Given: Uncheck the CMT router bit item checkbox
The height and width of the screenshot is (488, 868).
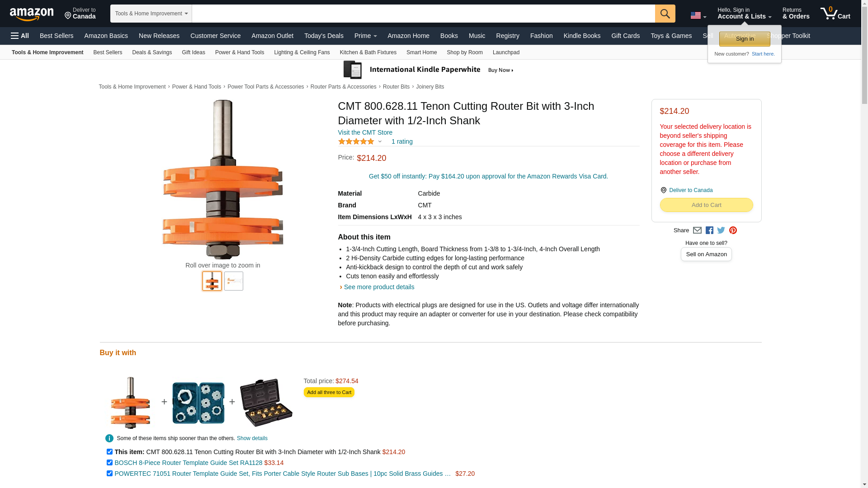Looking at the screenshot, I should click(109, 451).
